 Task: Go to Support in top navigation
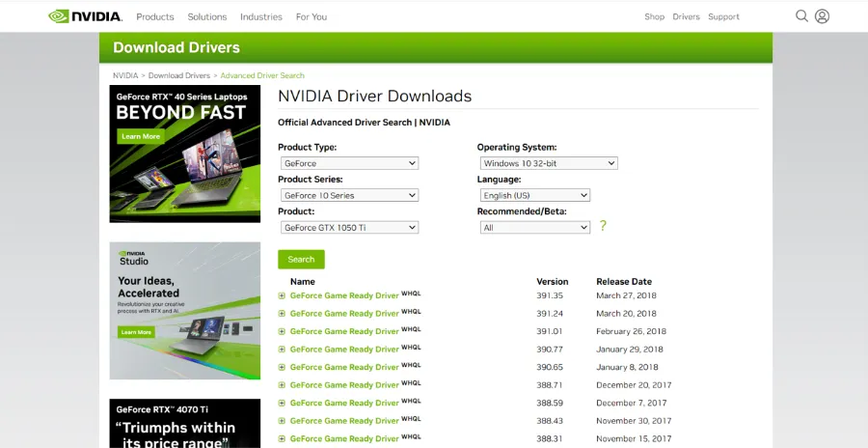point(723,16)
